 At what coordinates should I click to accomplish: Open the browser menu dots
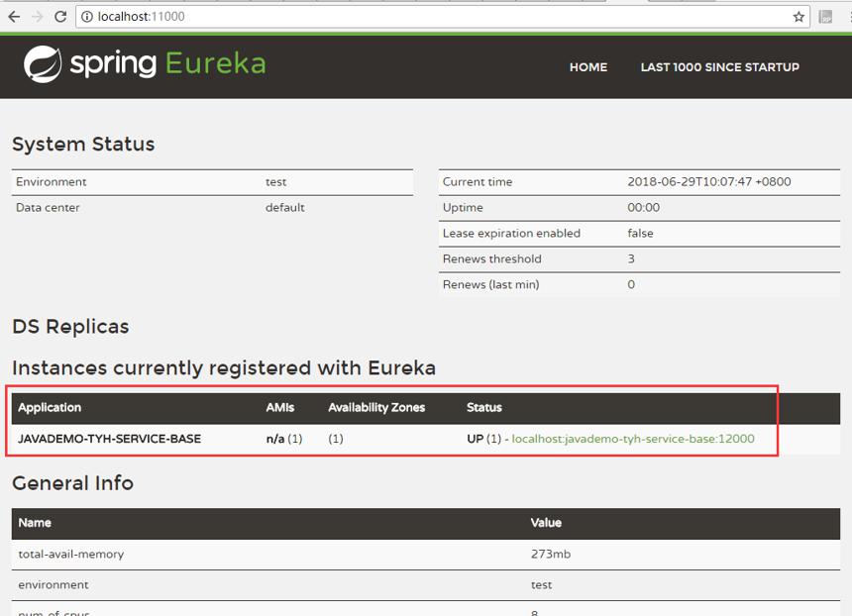coord(849,17)
